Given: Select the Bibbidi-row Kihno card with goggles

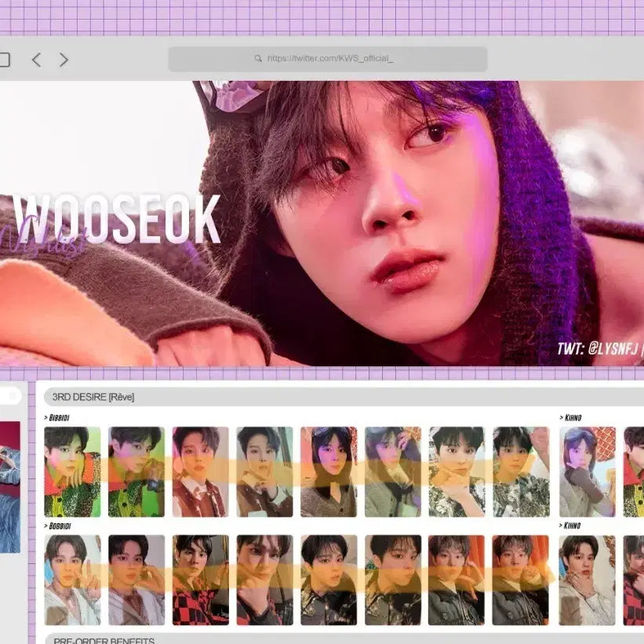Looking at the screenshot, I should point(588,472).
